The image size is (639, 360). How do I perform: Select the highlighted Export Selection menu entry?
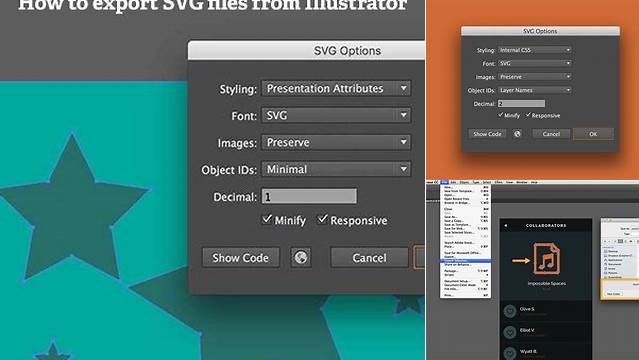tap(465, 261)
